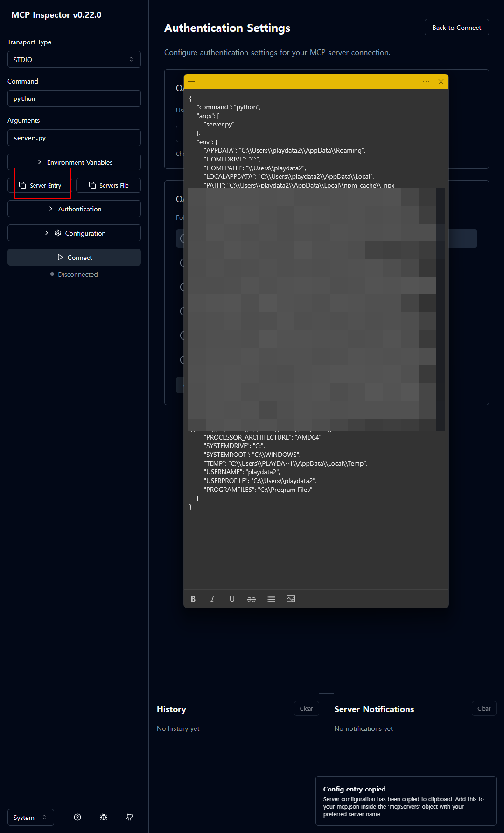Toggle strikethrough formatting in sticky note
The image size is (504, 833).
[x=252, y=599]
